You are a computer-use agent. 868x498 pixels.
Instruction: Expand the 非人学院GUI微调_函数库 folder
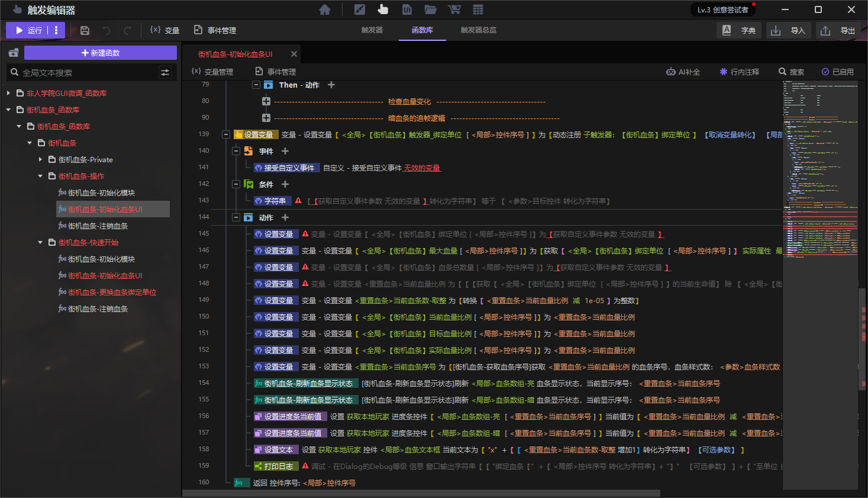(x=8, y=93)
